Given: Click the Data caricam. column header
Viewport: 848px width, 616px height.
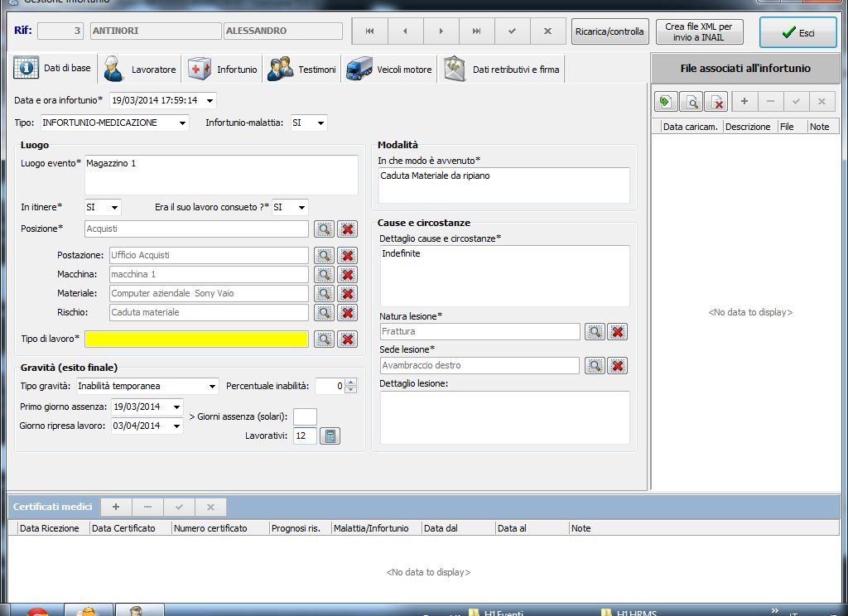Looking at the screenshot, I should (691, 127).
